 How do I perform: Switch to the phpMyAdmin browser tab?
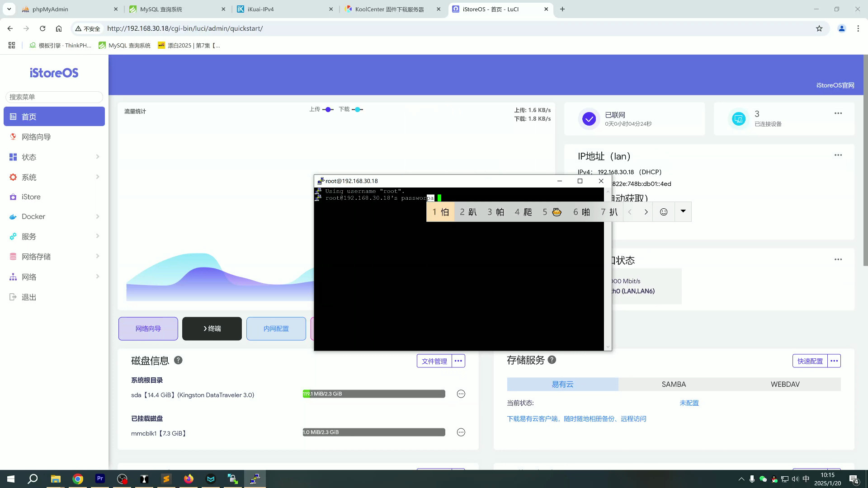tap(70, 9)
